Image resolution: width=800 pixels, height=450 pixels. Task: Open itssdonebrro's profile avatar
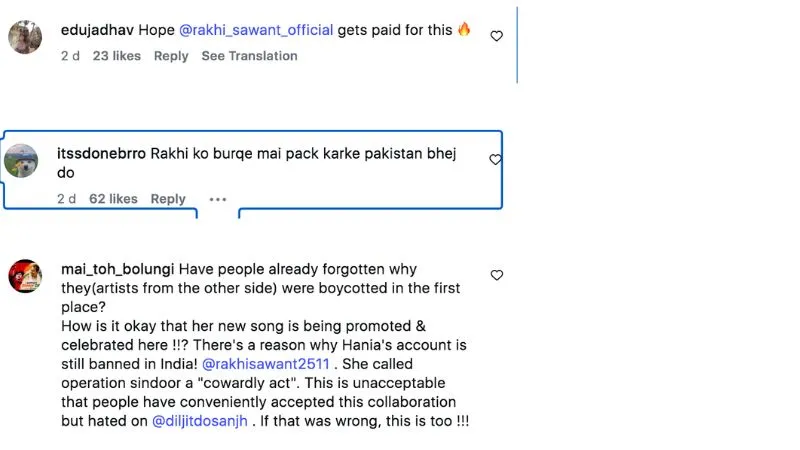point(21,161)
